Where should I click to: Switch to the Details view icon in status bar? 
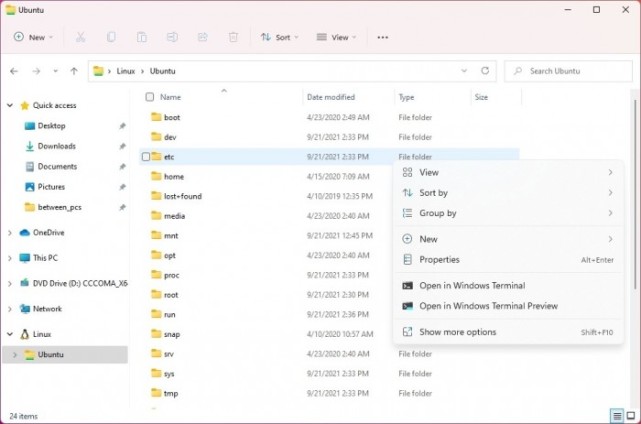(x=617, y=416)
